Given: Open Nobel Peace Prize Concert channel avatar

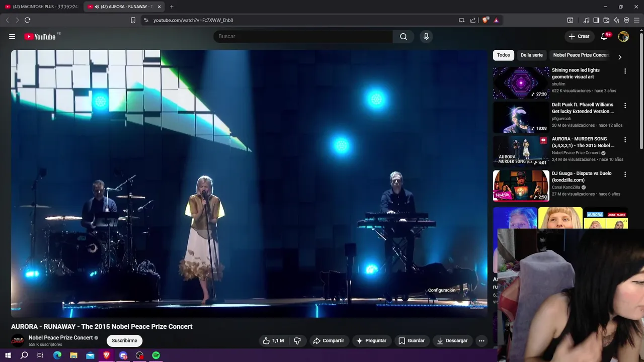Looking at the screenshot, I should (18, 340).
